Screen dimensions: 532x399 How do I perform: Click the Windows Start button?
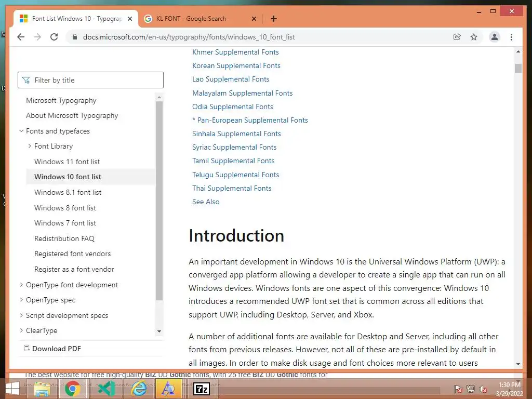[x=12, y=389]
